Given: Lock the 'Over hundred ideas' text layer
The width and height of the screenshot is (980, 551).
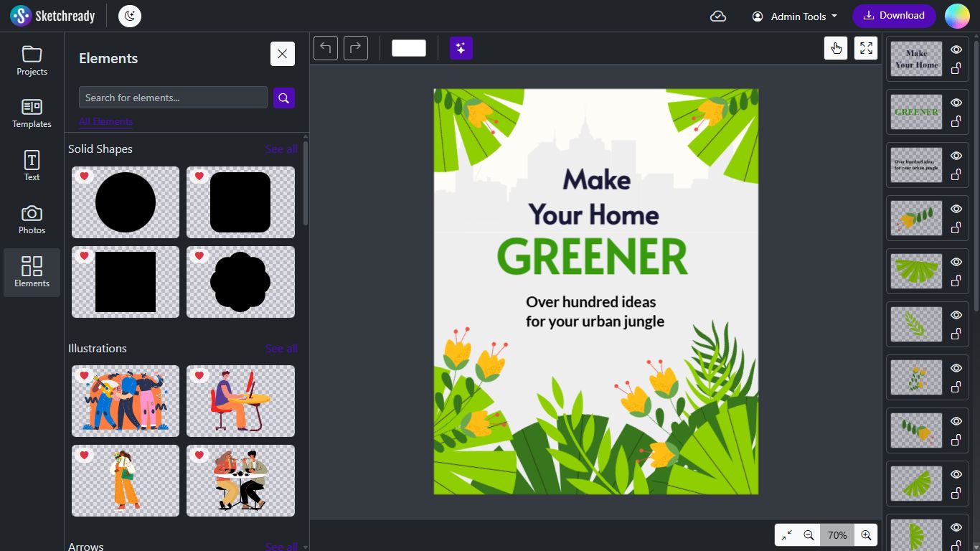Looking at the screenshot, I should pos(956,175).
